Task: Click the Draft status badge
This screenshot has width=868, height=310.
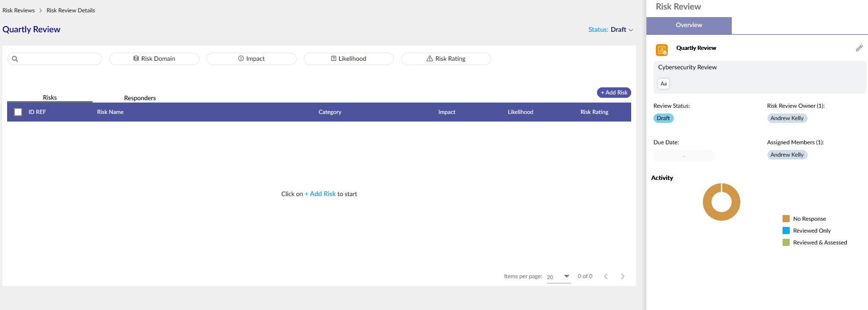Action: (x=663, y=118)
